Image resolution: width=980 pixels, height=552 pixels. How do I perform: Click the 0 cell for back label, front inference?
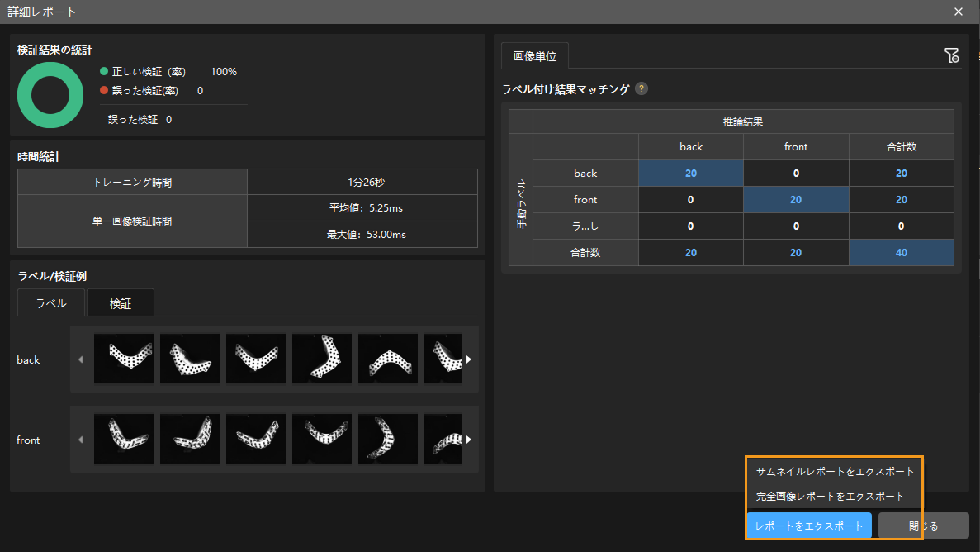point(796,174)
